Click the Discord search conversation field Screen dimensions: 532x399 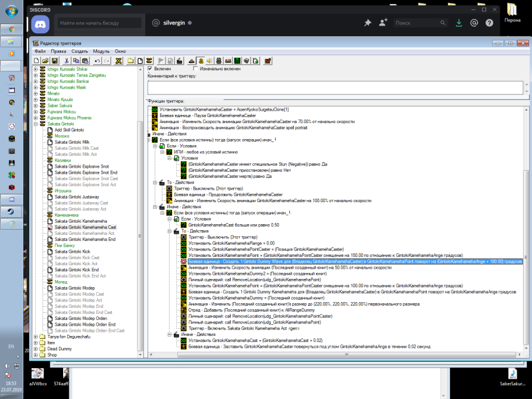[99, 23]
